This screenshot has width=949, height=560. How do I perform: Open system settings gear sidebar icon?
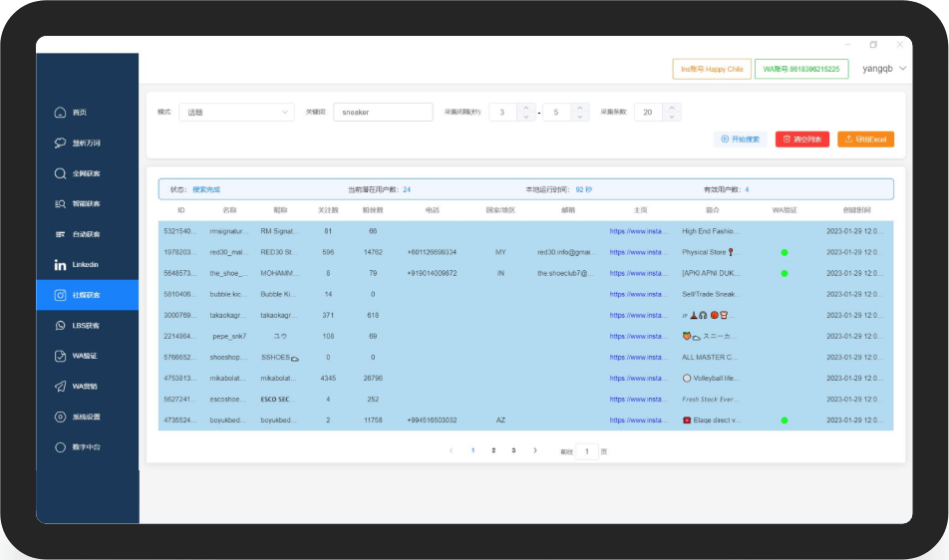click(60, 417)
